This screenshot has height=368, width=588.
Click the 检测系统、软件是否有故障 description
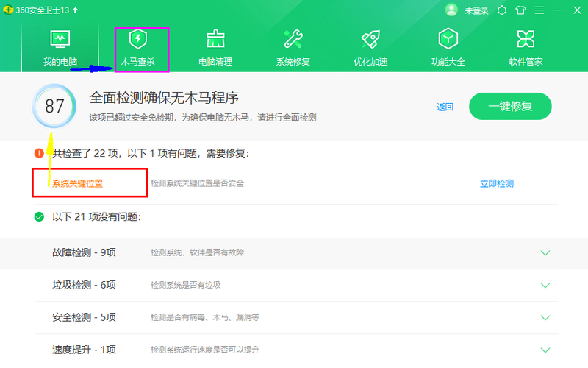pos(197,252)
